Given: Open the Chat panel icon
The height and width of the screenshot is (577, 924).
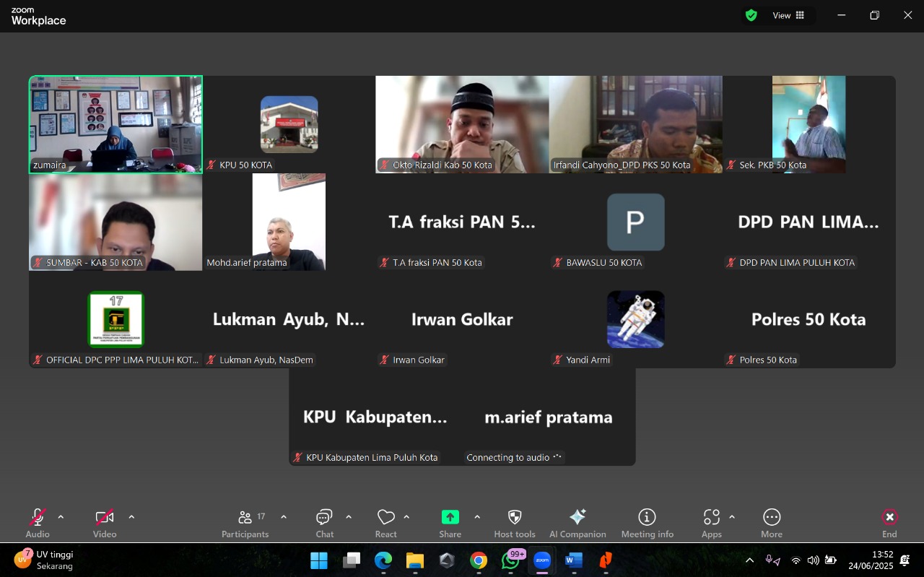Looking at the screenshot, I should click(324, 517).
